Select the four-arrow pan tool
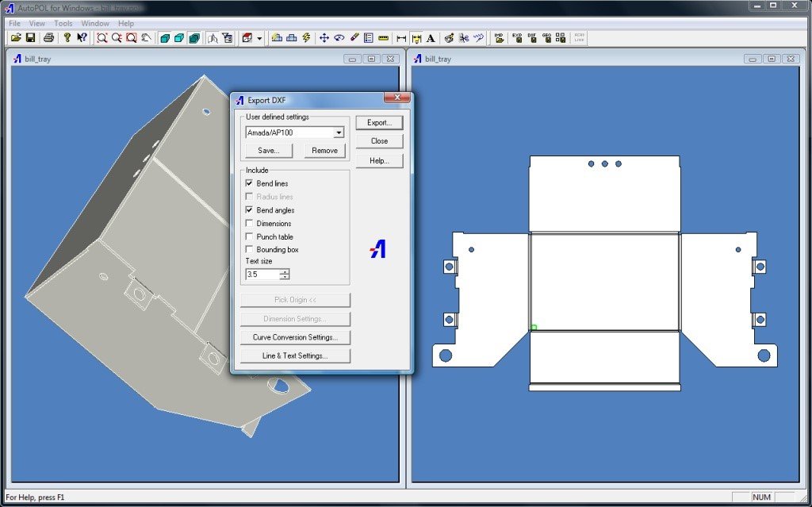The width and height of the screenshot is (812, 507). [x=324, y=38]
